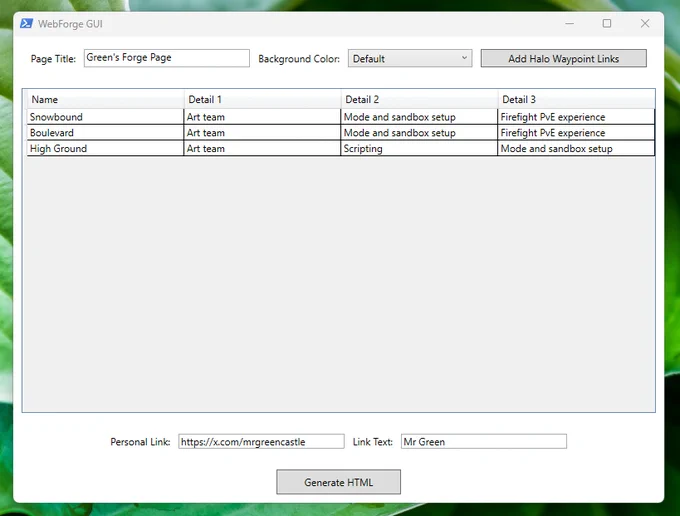Select Firefight PvE experience in Snowbound row
Screen dimensions: 680x516
[x=576, y=117]
